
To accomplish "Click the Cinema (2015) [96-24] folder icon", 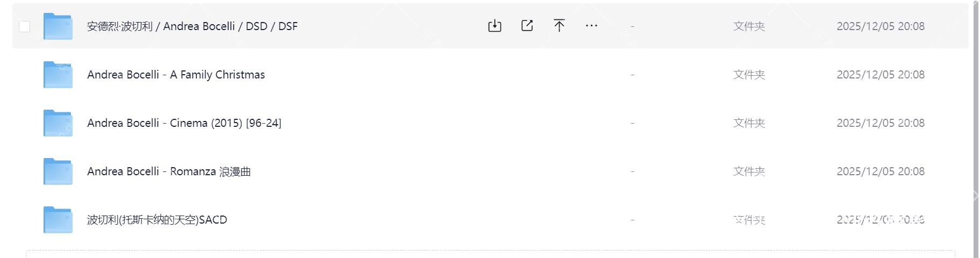I will click(x=58, y=123).
